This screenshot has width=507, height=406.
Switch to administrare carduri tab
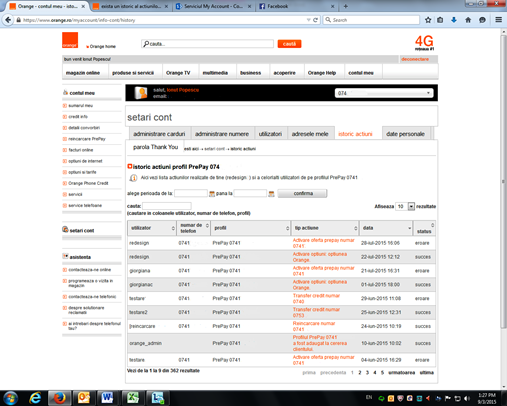(x=159, y=134)
